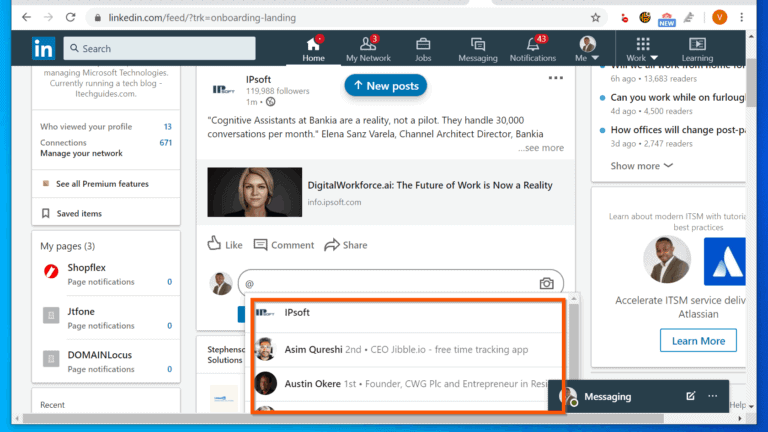Open the DOMAINLocus page
Image resolution: width=768 pixels, height=432 pixels.
click(x=99, y=355)
